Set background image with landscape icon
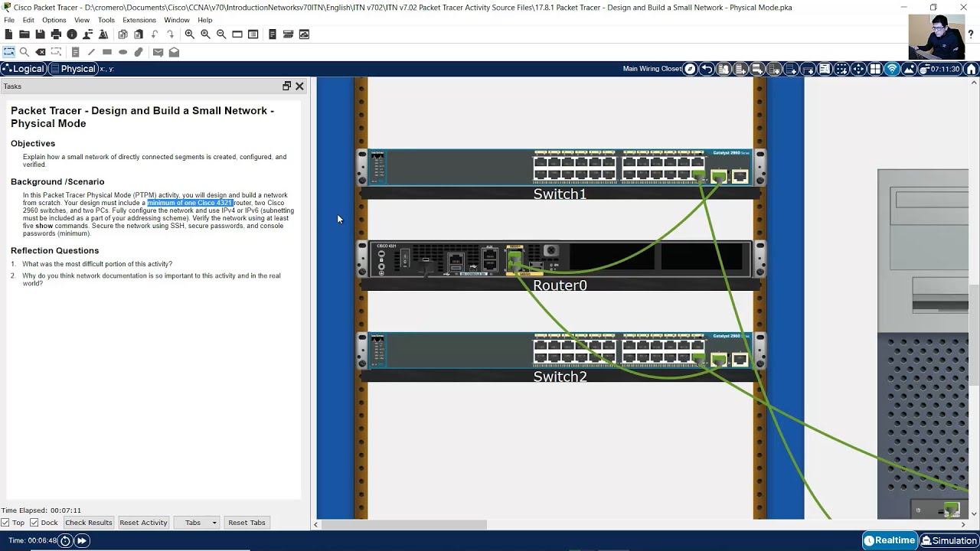The width and height of the screenshot is (980, 551). [909, 69]
